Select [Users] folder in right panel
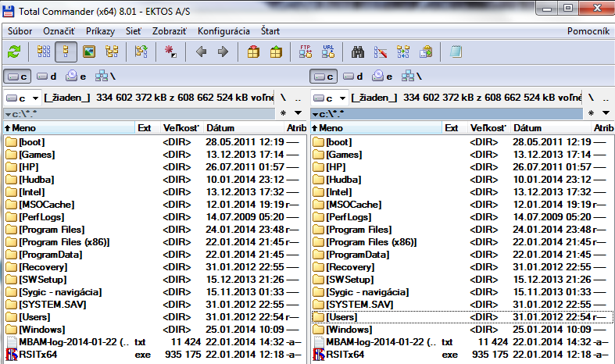The height and width of the screenshot is (364, 615). [x=463, y=317]
